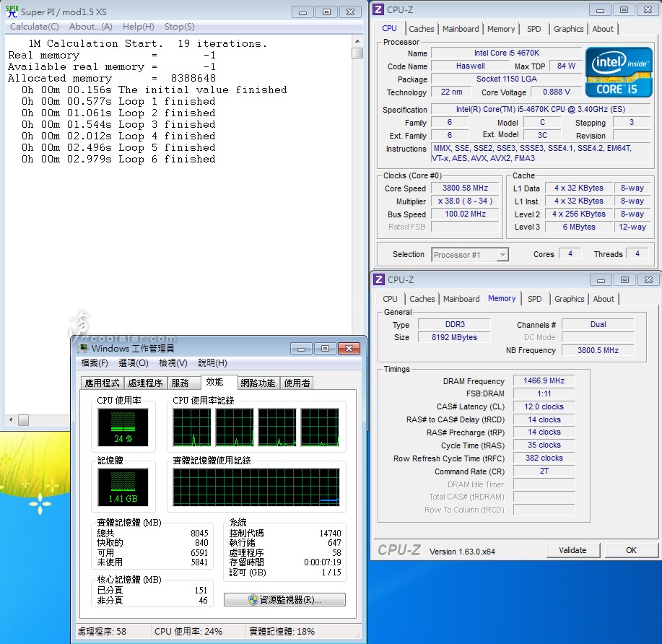Close the lower CPU-Z Memory window
This screenshot has height=644, width=662.
[648, 279]
